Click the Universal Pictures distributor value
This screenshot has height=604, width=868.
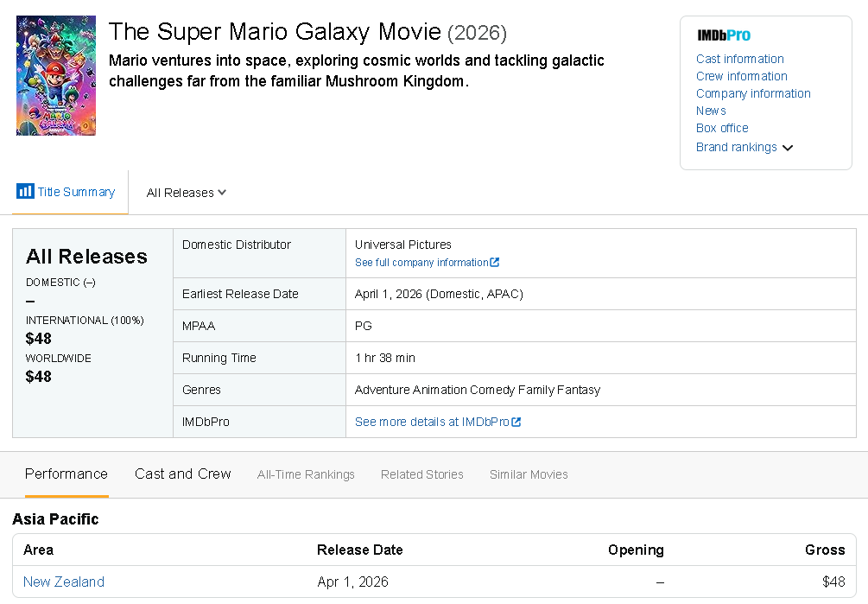[403, 245]
